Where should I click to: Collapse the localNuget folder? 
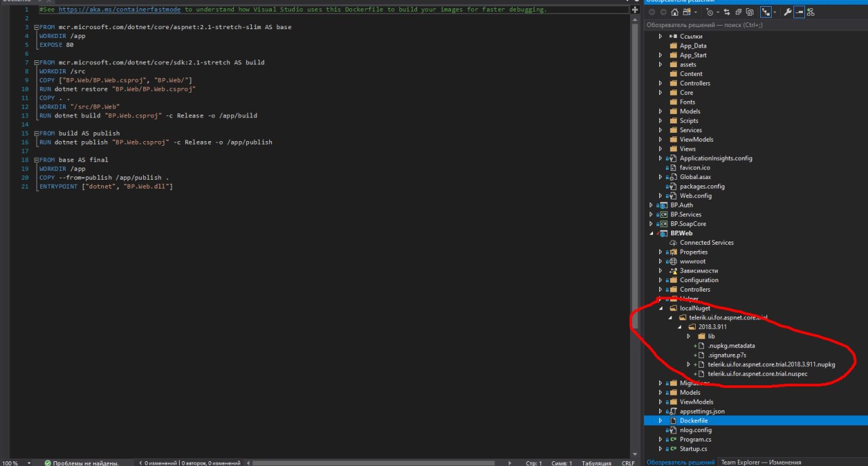[661, 308]
